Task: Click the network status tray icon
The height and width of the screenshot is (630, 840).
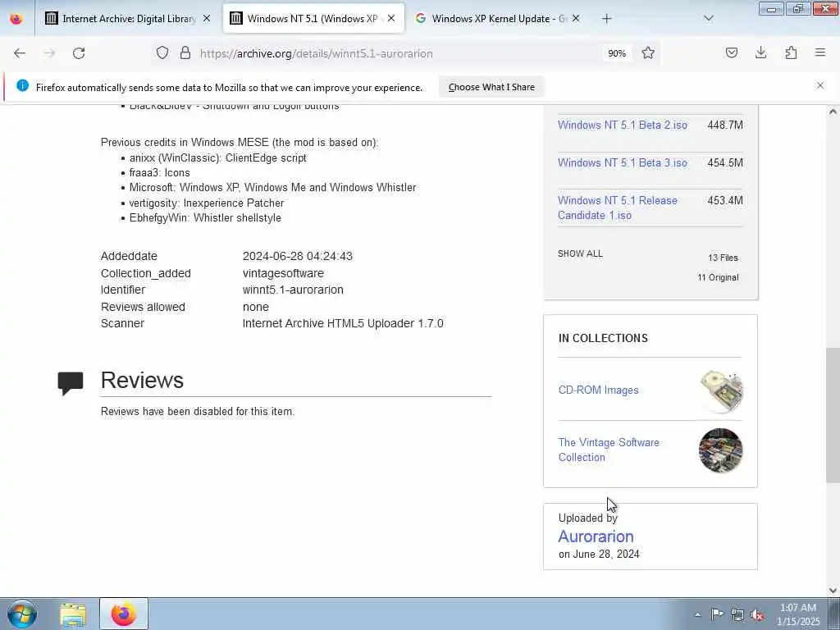Action: 737,614
